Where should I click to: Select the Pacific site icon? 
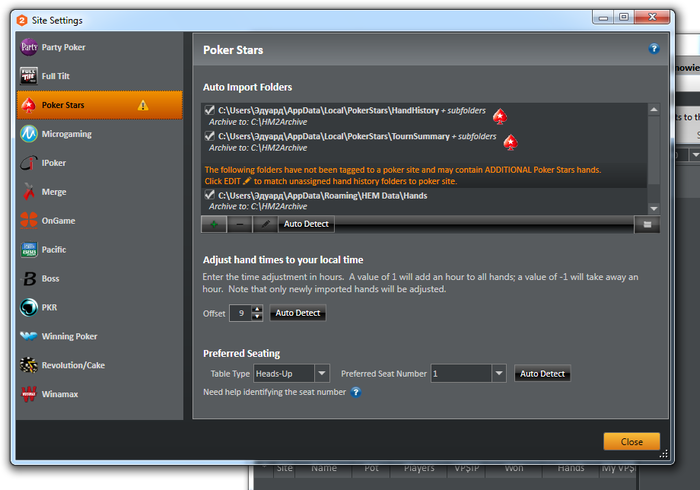tap(29, 249)
